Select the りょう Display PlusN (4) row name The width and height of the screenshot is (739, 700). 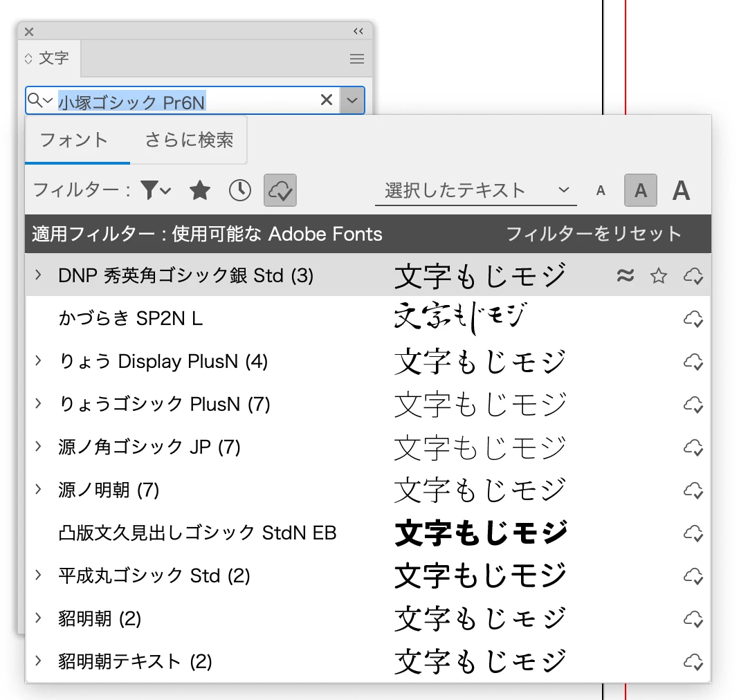163,361
